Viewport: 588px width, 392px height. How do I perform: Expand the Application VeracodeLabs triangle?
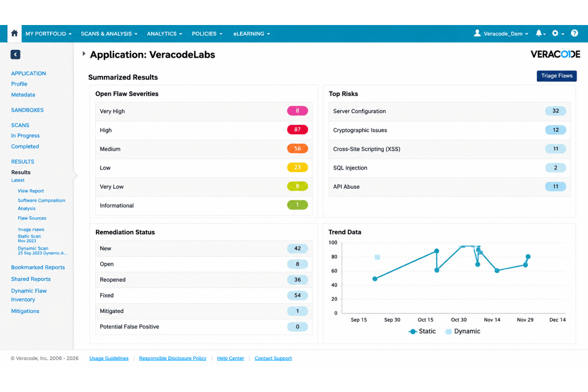tap(84, 54)
